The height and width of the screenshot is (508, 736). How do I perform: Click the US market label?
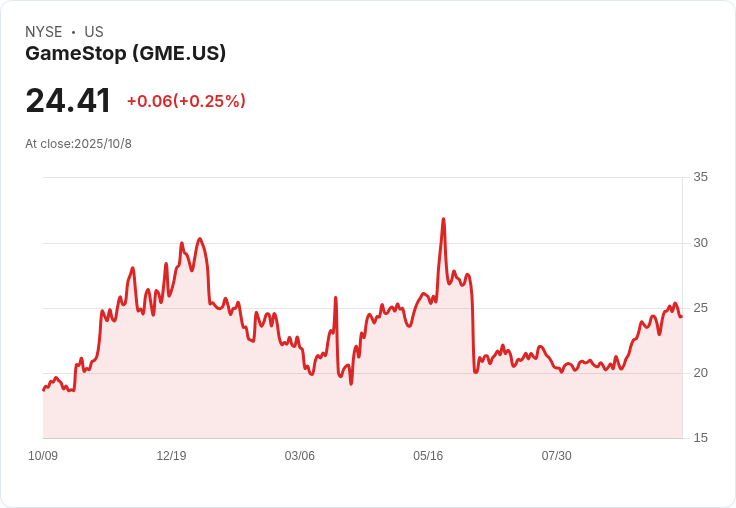tap(94, 32)
